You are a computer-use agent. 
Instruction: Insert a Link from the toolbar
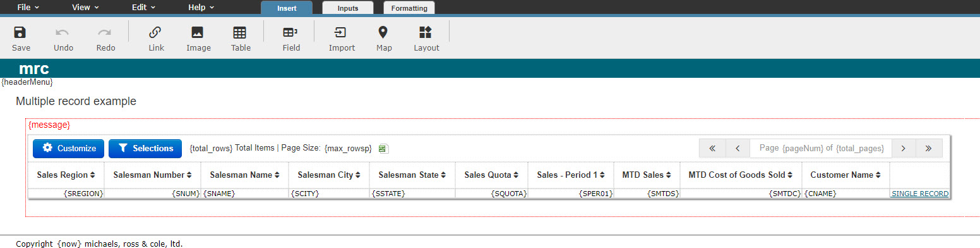coord(155,33)
